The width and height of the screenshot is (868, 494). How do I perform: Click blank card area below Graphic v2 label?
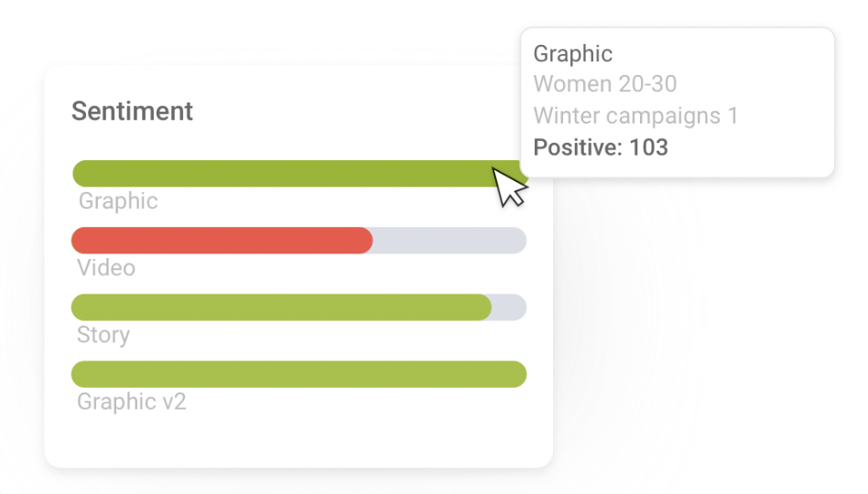(293, 439)
